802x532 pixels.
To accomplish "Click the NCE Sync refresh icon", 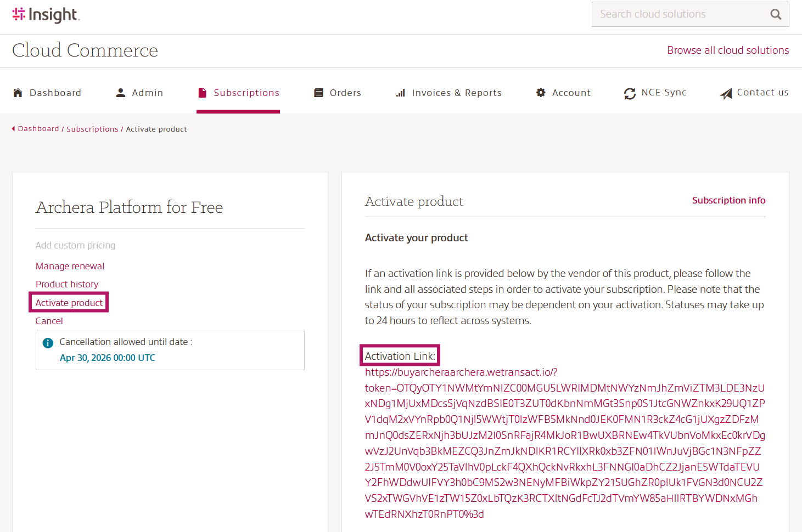I will (629, 92).
